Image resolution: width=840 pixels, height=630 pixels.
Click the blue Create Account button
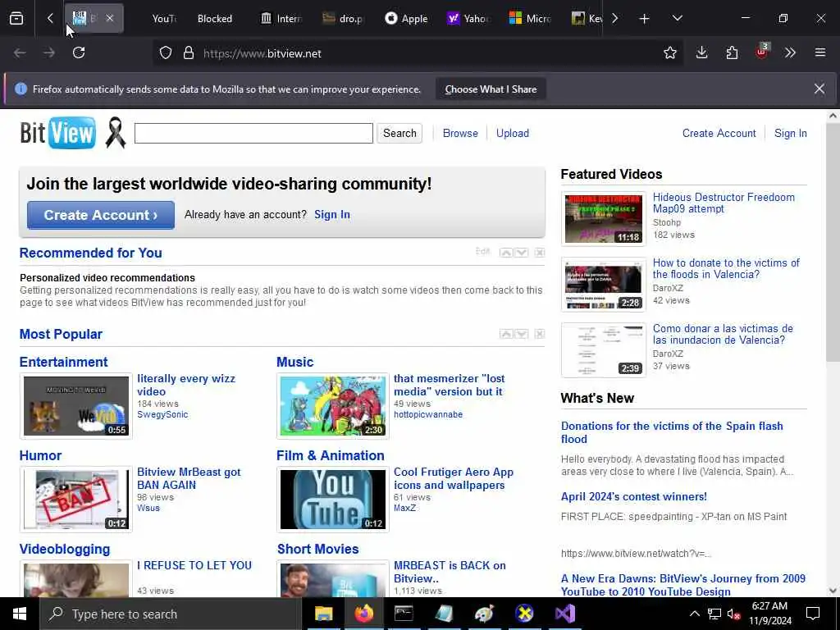point(101,215)
